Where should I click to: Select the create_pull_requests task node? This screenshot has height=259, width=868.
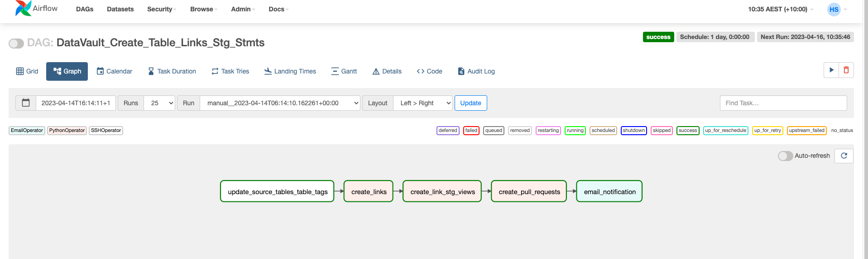tap(529, 191)
